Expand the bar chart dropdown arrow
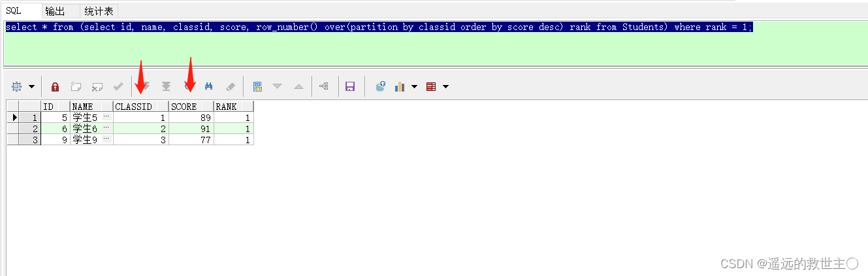Viewport: 868px width, 276px height. point(414,86)
